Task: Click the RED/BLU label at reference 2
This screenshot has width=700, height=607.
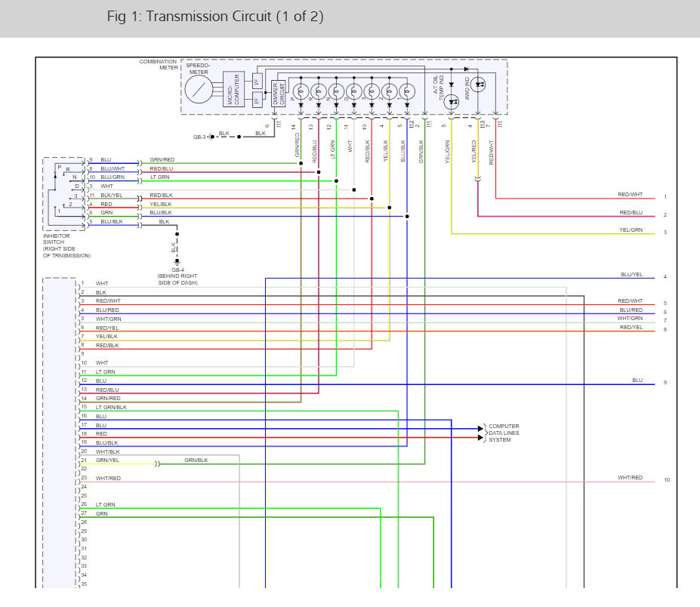Action: click(x=631, y=212)
